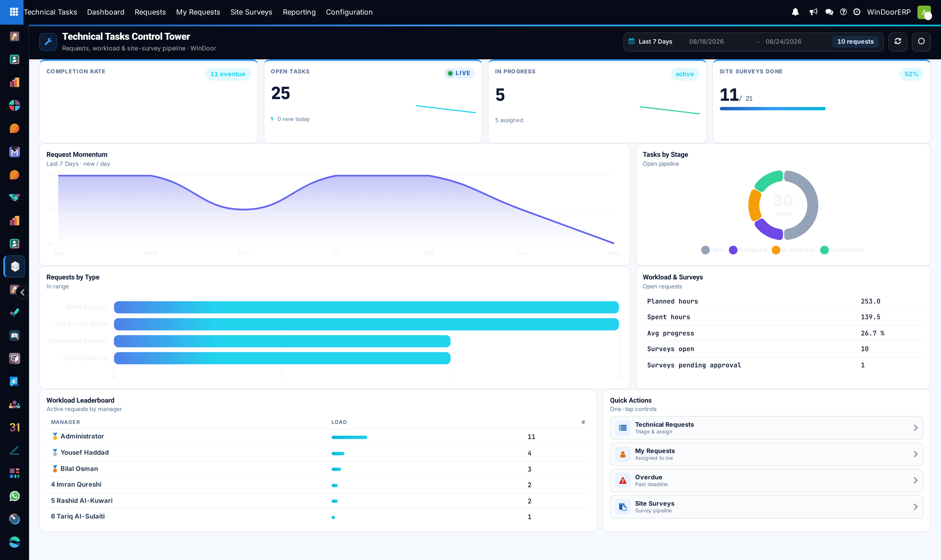Image resolution: width=941 pixels, height=560 pixels.
Task: Open the chat conversations icon
Action: (x=829, y=12)
